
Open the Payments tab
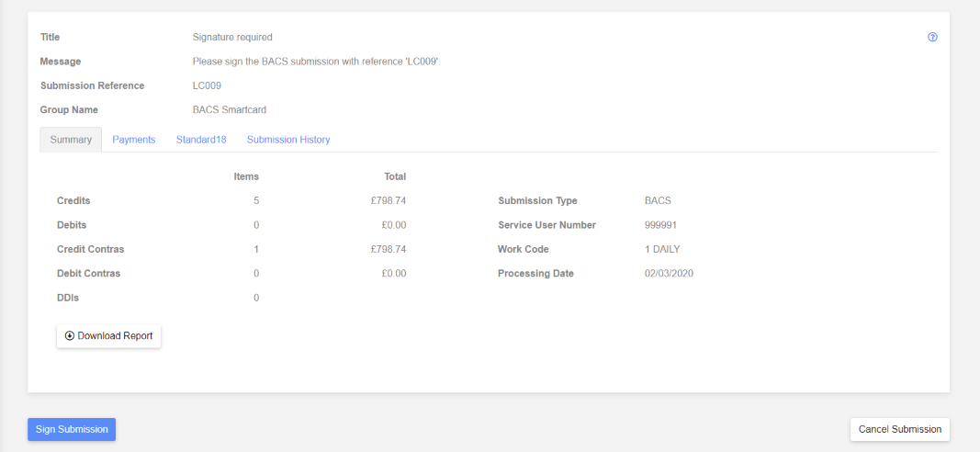pos(134,140)
